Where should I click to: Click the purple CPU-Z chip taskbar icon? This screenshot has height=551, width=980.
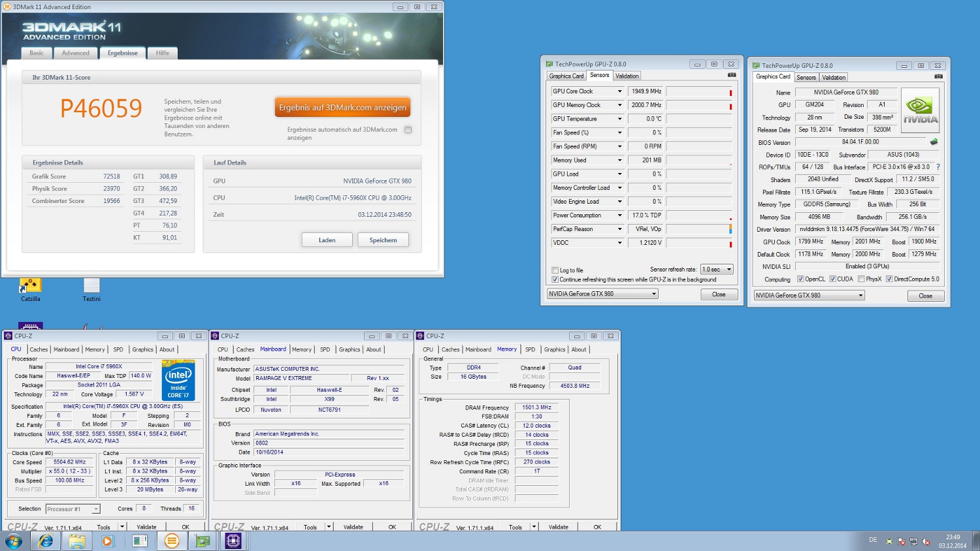[x=234, y=541]
